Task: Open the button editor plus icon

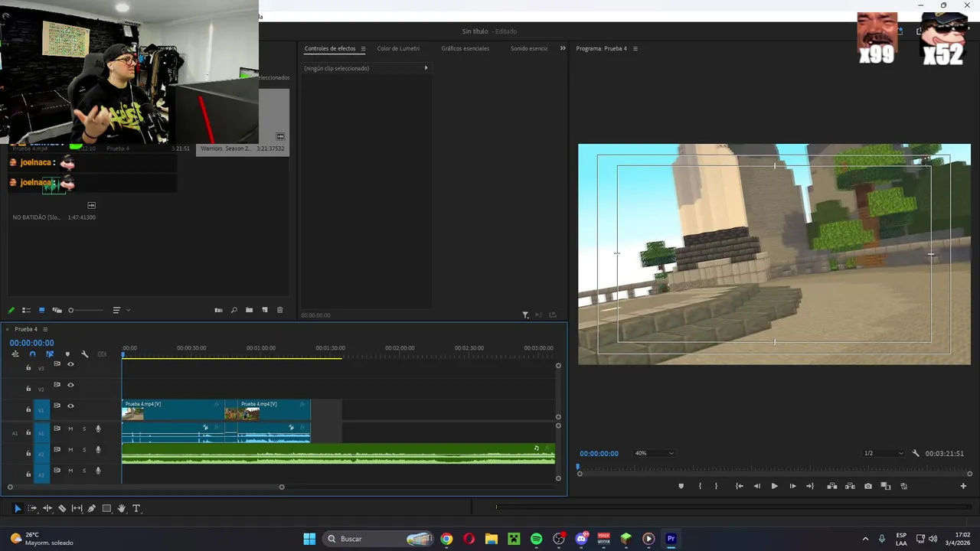Action: (x=963, y=486)
